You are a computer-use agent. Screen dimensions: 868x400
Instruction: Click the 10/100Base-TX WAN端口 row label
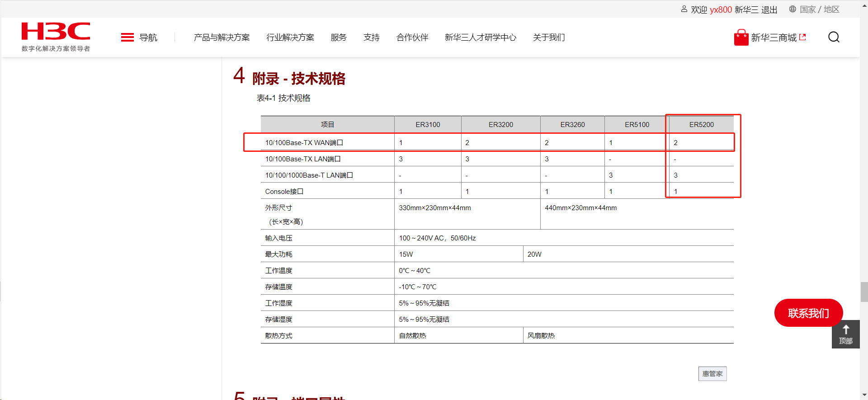304,143
